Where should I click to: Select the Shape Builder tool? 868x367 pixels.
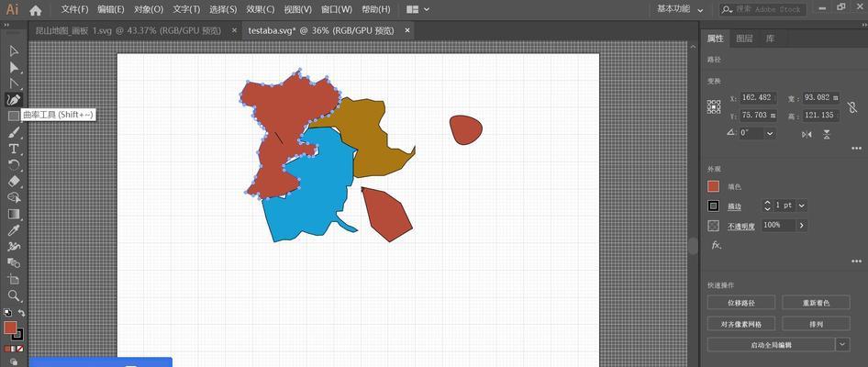pyautogui.click(x=14, y=197)
